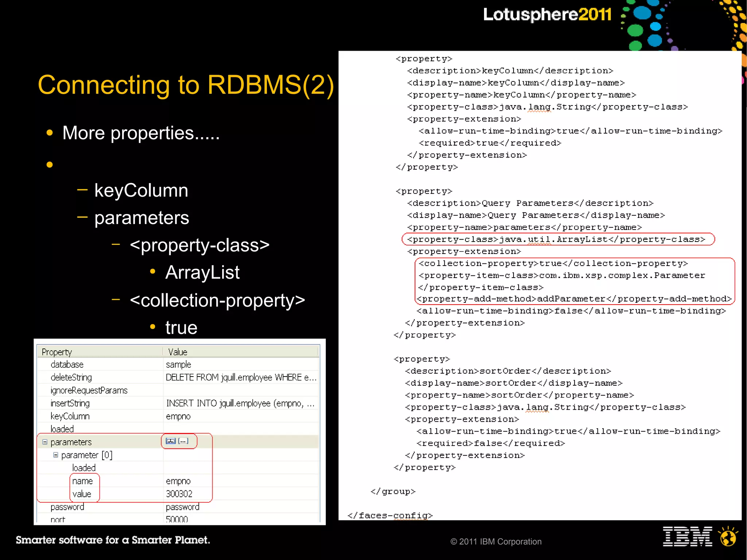Click the '<property-name>sortOrder</property-name>' line
Image resolution: width=747 pixels, height=560 pixels.
[519, 395]
